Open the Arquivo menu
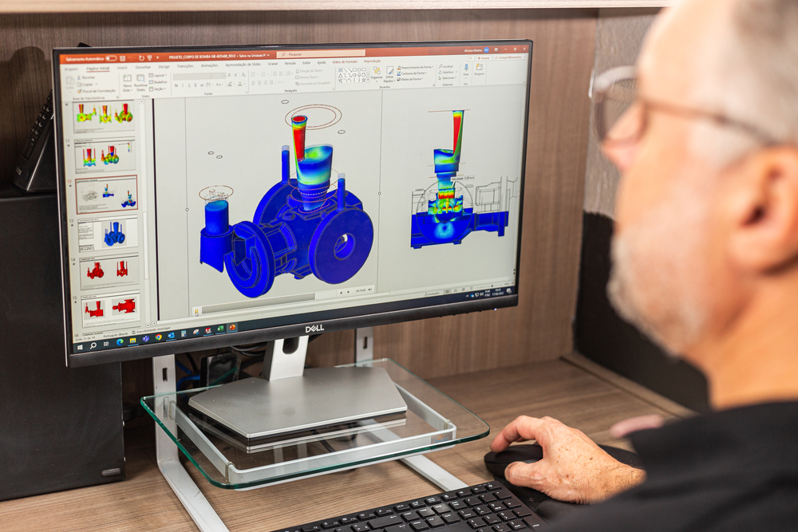This screenshot has height=532, width=798. point(71,69)
